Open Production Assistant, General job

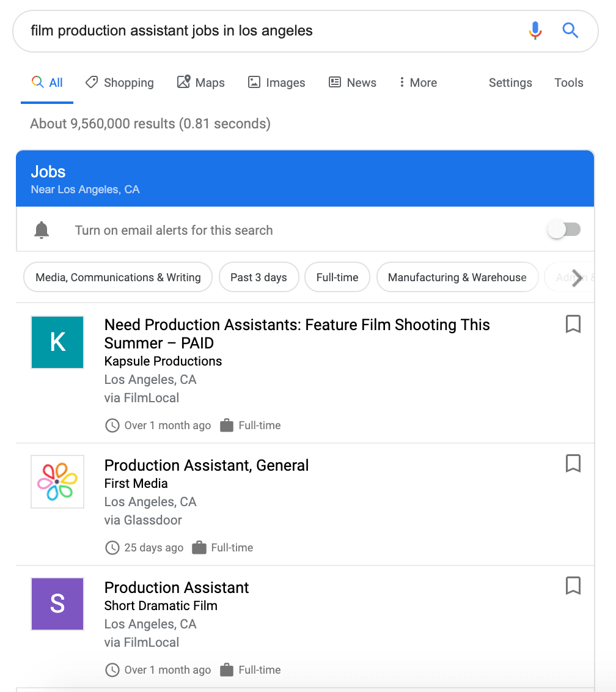click(207, 465)
